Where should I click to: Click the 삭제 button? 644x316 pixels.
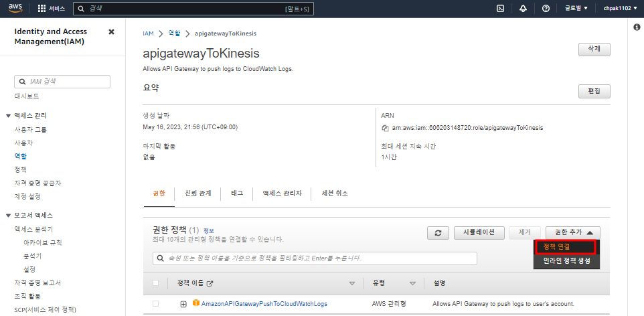(x=594, y=49)
